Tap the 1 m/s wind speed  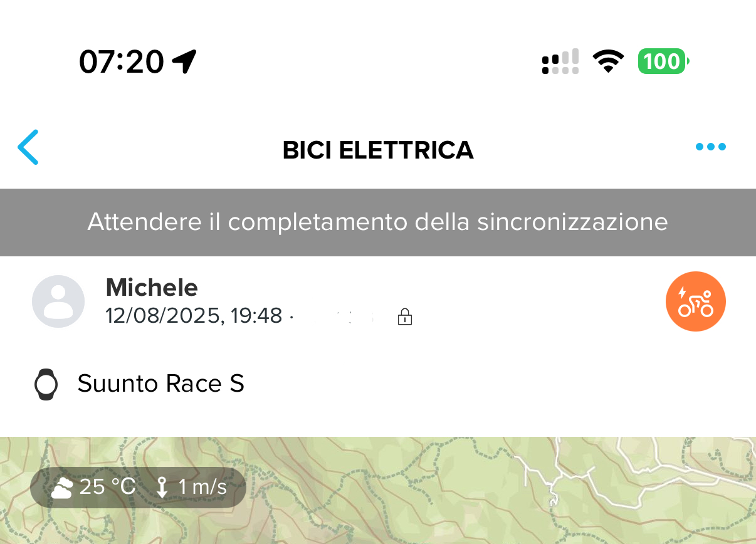coord(202,487)
